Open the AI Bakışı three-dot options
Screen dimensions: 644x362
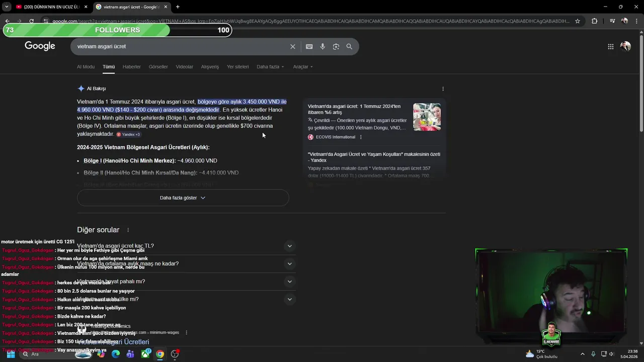click(x=443, y=88)
